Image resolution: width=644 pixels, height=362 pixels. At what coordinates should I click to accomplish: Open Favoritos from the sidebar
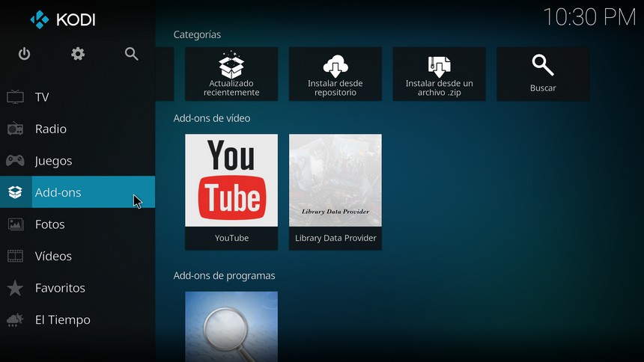tap(78, 288)
